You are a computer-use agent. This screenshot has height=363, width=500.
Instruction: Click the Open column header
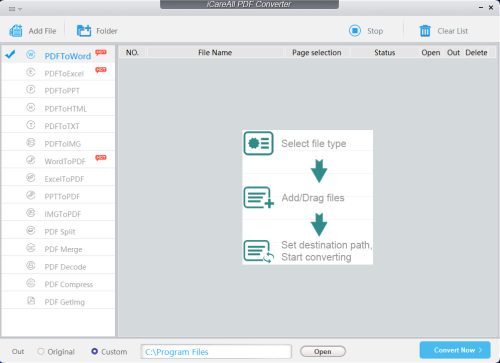click(431, 52)
